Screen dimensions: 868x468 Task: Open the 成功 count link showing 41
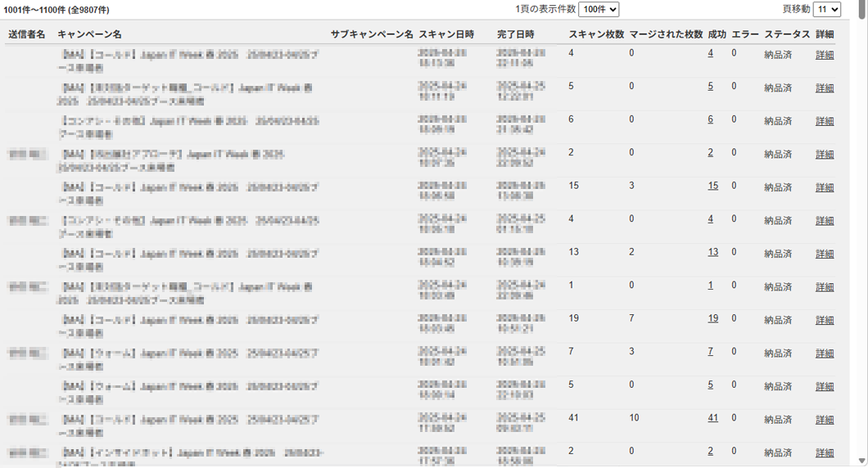click(712, 418)
